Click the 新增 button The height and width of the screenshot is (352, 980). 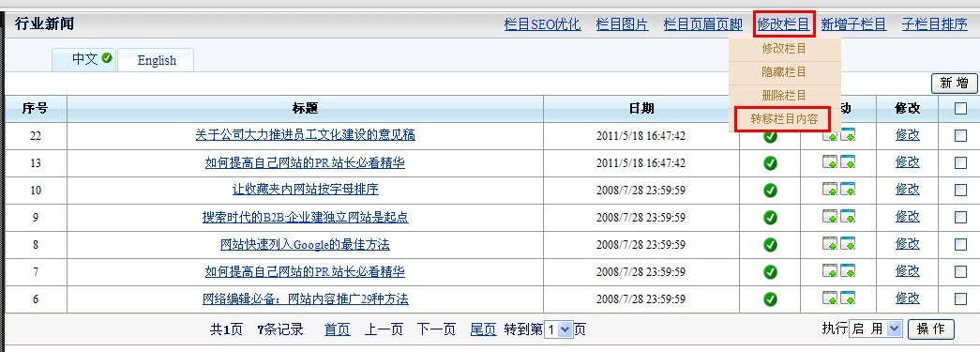coord(954,84)
